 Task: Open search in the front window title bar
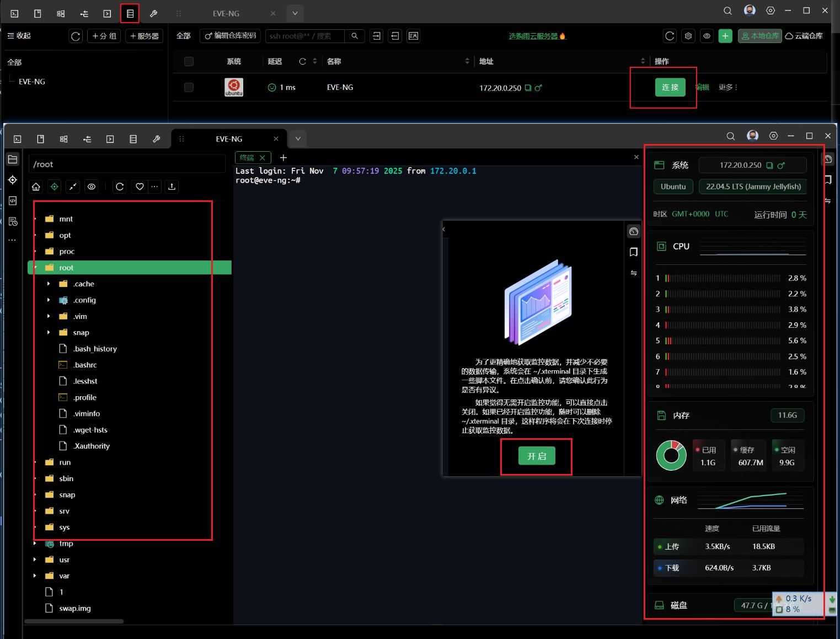(x=731, y=136)
